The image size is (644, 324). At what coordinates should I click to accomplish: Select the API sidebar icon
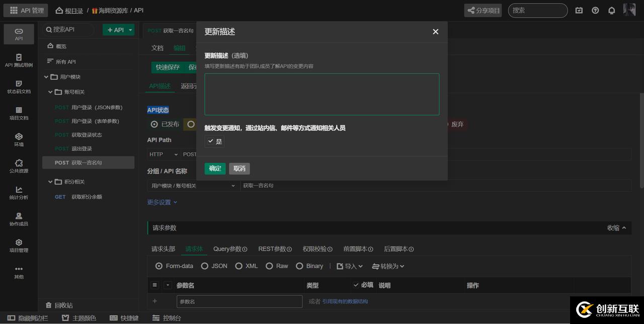19,34
